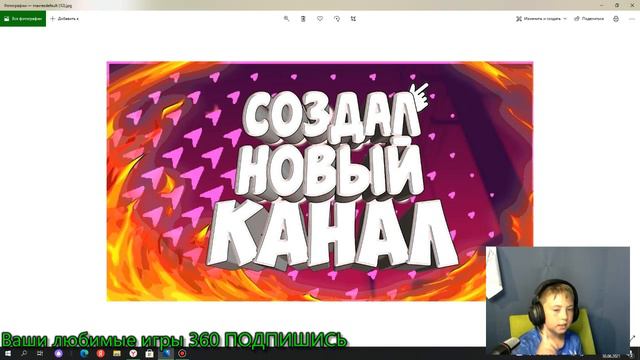Viewport: 640px width, 360px height.
Task: Click the 'Поделиться' share button
Action: pos(589,19)
